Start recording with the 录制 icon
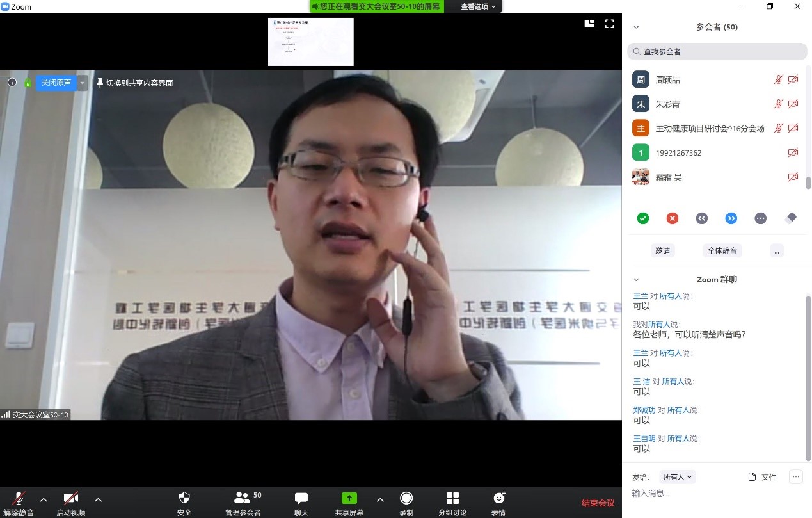The image size is (812, 518). tap(406, 498)
